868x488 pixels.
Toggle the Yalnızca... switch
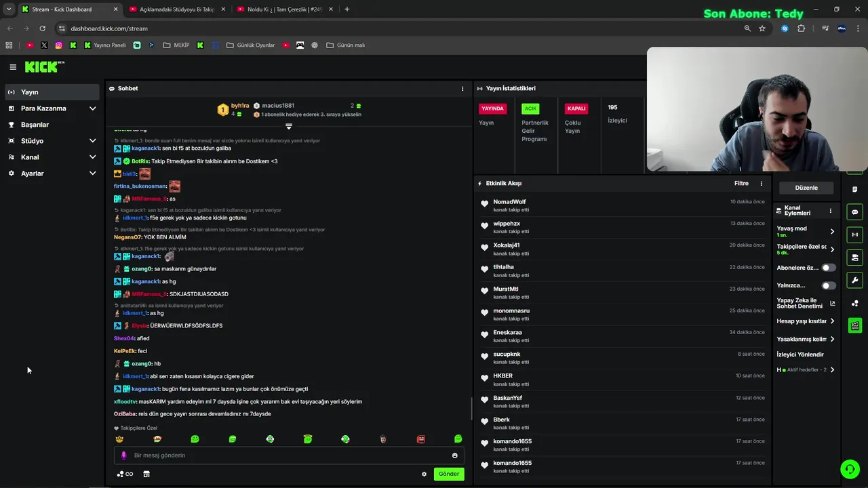829,285
